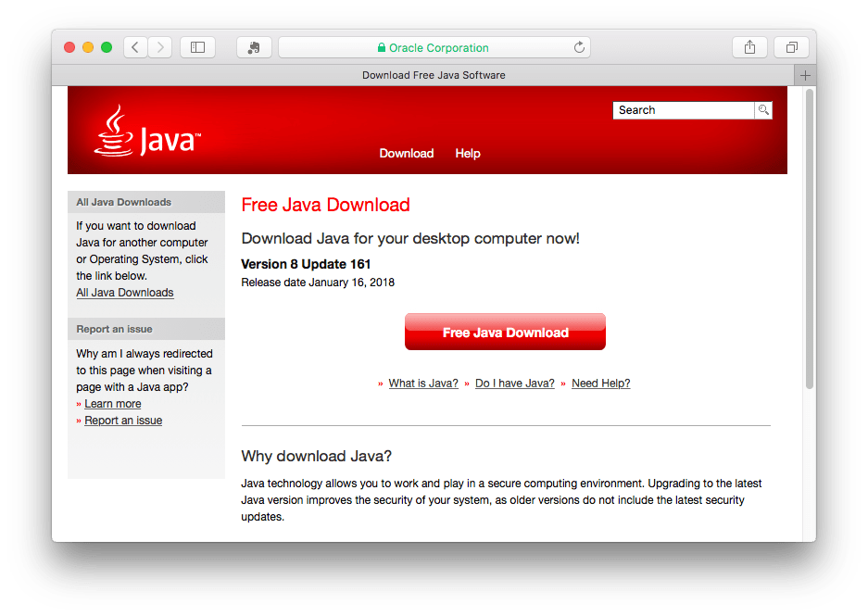Open the Download menu item
The height and width of the screenshot is (616, 868).
pyautogui.click(x=407, y=154)
